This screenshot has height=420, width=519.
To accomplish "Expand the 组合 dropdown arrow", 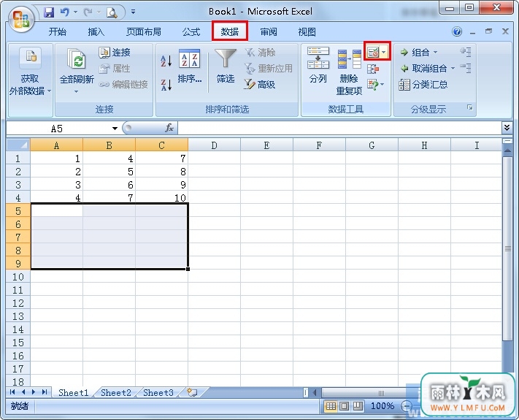I will [x=435, y=53].
